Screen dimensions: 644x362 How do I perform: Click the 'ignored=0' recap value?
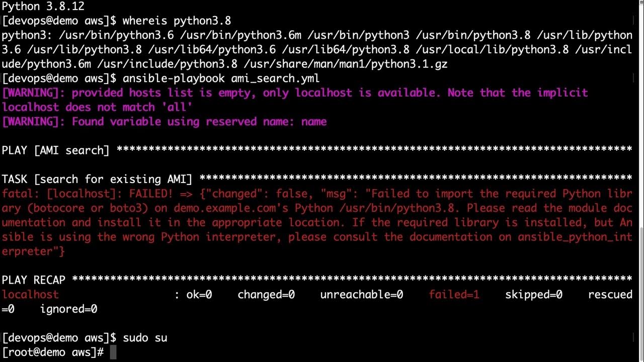point(69,309)
